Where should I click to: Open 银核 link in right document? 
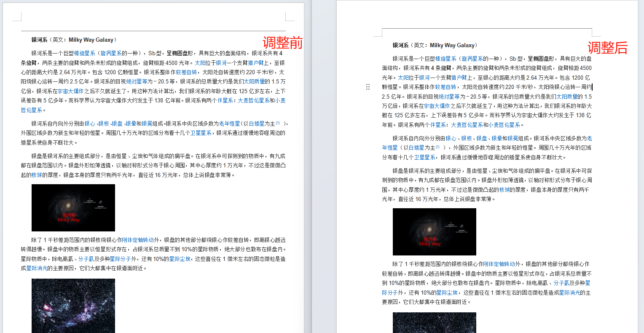467,138
